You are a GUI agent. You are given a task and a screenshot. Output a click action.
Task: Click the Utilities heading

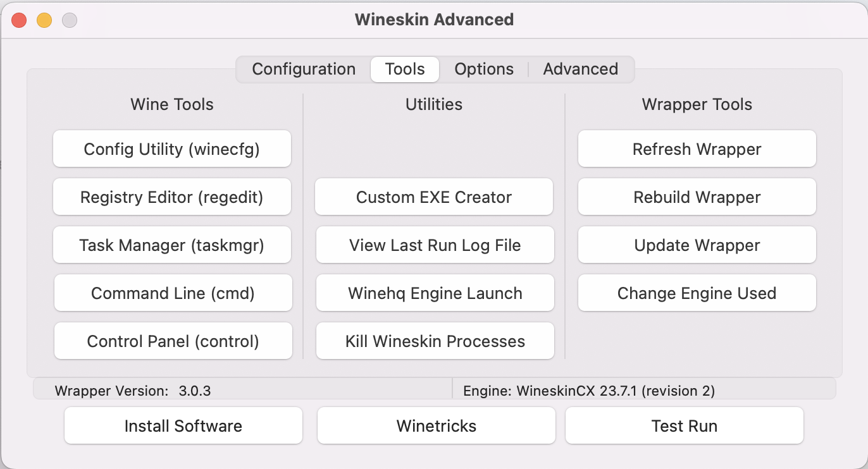click(x=434, y=104)
